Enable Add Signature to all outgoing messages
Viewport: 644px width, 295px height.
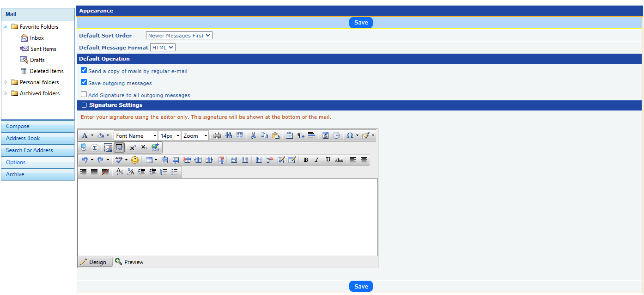pyautogui.click(x=84, y=94)
